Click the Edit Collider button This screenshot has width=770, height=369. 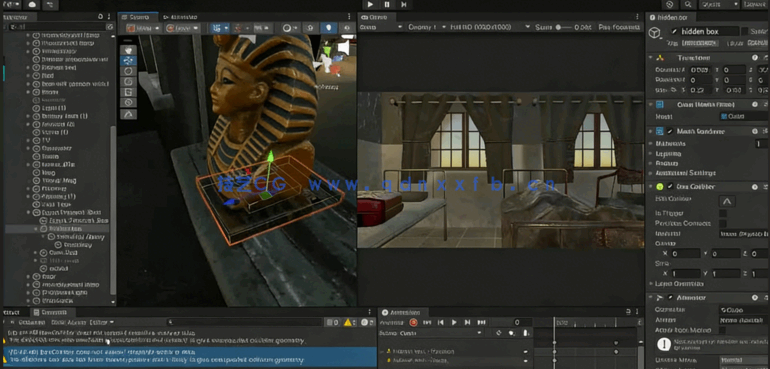(727, 200)
